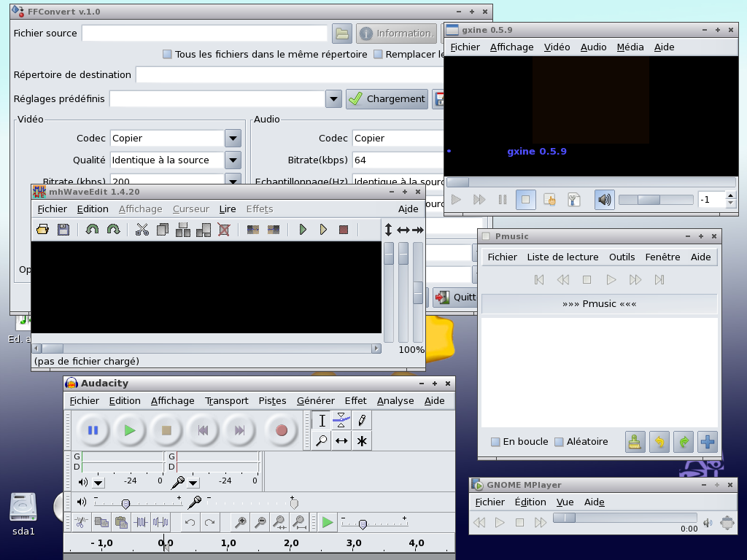Open Pmusic 'Liste de lecture' menu
Screen dimensions: 747x560
[x=562, y=257]
